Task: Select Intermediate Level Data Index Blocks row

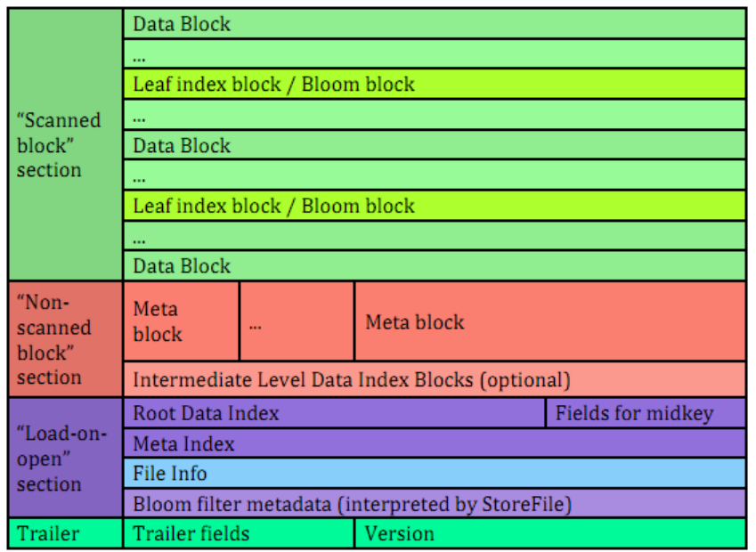Action: pyautogui.click(x=435, y=379)
